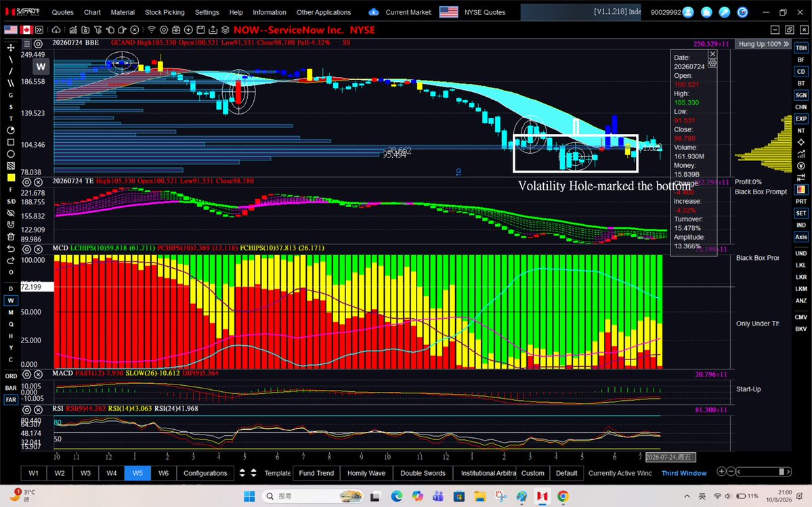The width and height of the screenshot is (812, 507).
Task: Toggle the CD button in right sidebar
Action: (801, 71)
